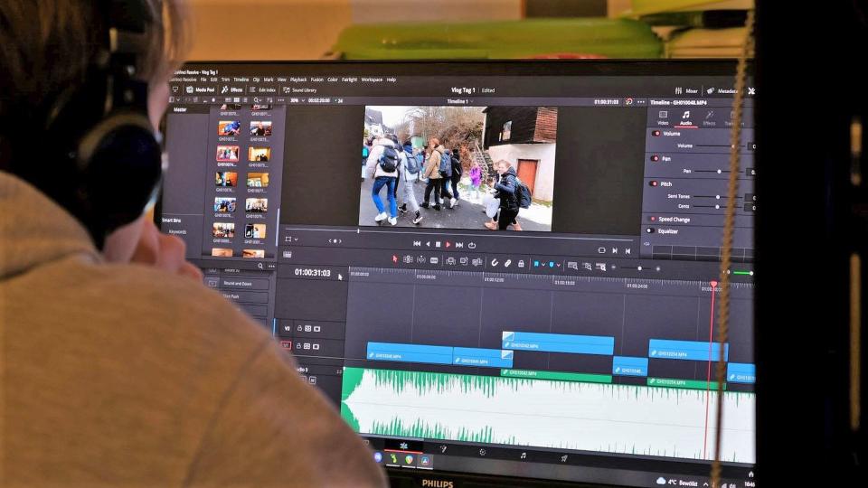The width and height of the screenshot is (868, 488).
Task: Open the Metadata panel button
Action: click(x=722, y=90)
